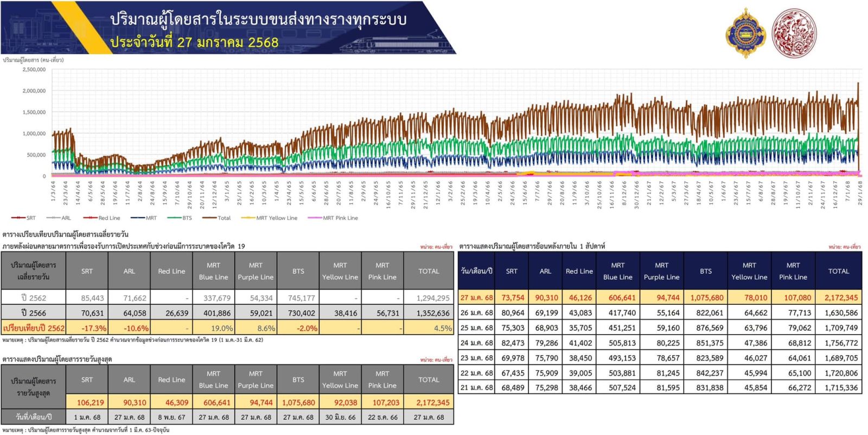Click the blue and gold rail department emblem

pos(744,34)
